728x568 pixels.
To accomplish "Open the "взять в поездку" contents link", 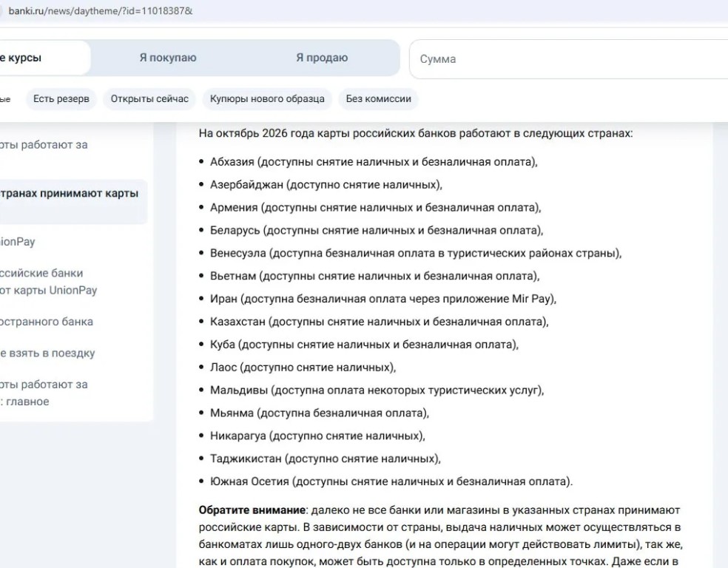I will 47,353.
